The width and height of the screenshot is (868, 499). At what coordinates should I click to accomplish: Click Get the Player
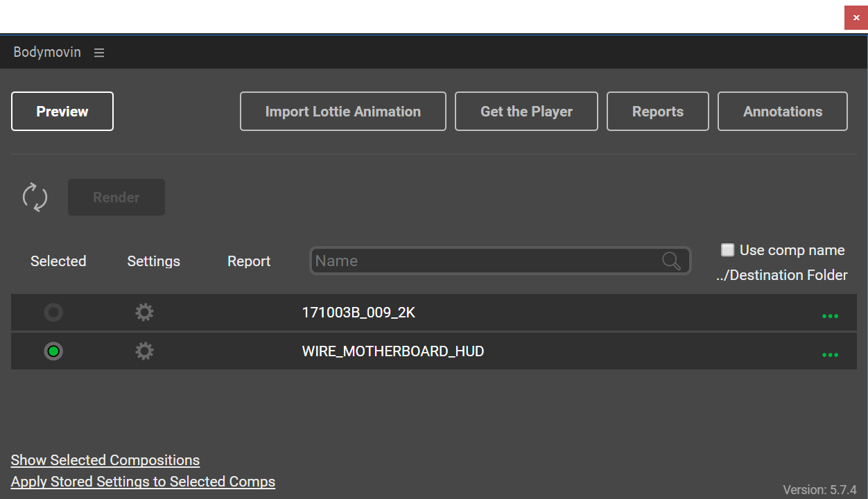click(x=526, y=112)
